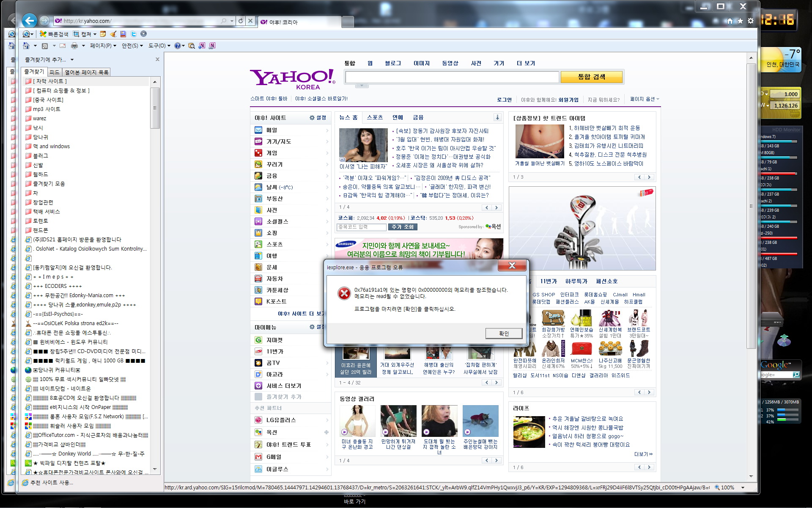Close the Favorites pane with its X

pyautogui.click(x=157, y=59)
